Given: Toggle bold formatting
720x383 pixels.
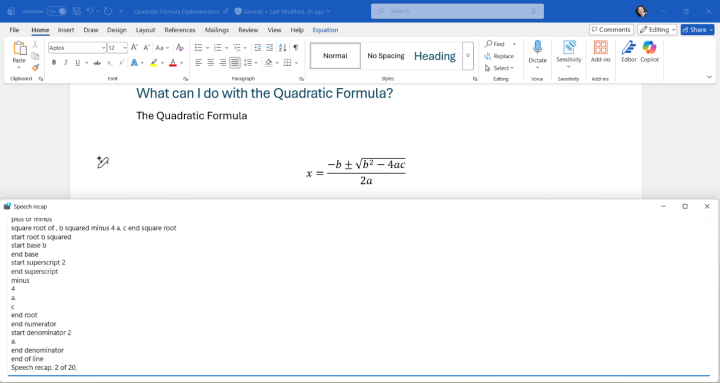Looking at the screenshot, I should [x=54, y=63].
